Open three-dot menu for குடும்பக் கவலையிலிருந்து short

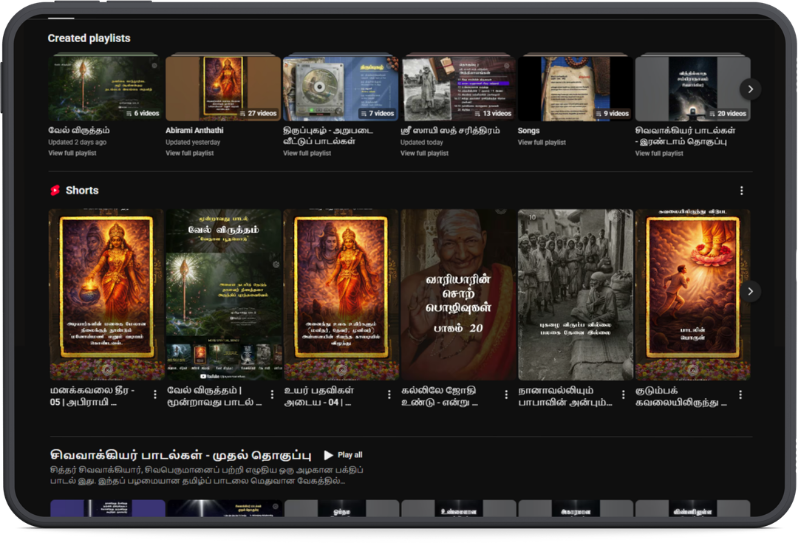coord(740,395)
